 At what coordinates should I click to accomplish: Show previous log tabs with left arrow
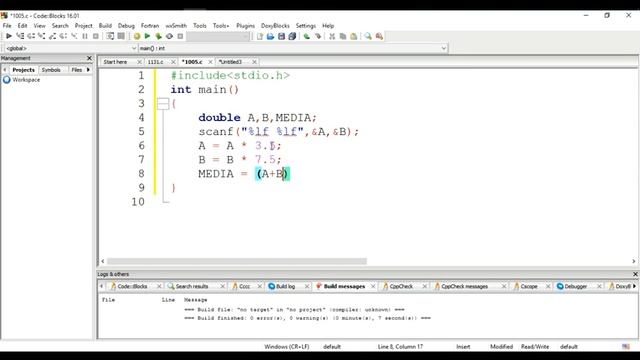(x=102, y=286)
